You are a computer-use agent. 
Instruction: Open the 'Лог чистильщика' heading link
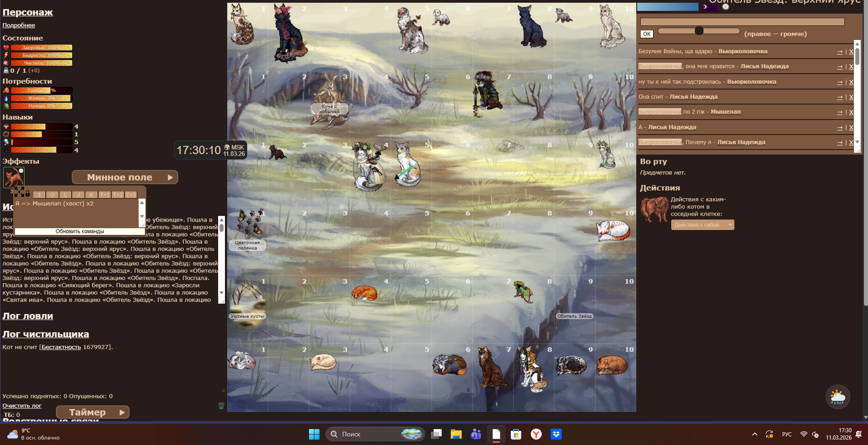pos(45,334)
